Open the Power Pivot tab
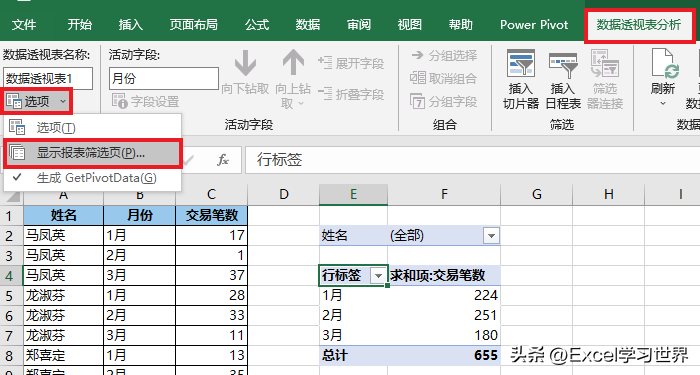This screenshot has width=700, height=375. point(534,24)
